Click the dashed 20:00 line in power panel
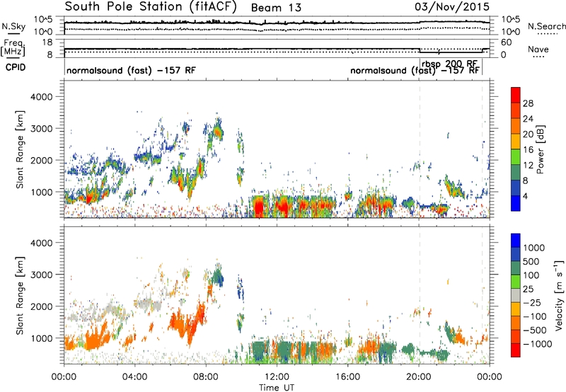The width and height of the screenshot is (566, 392). tap(420, 149)
